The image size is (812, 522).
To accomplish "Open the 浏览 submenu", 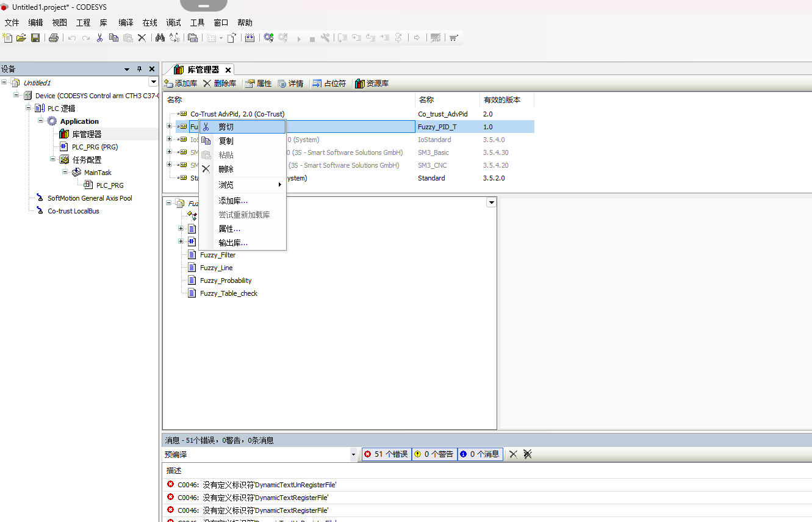I will point(243,185).
